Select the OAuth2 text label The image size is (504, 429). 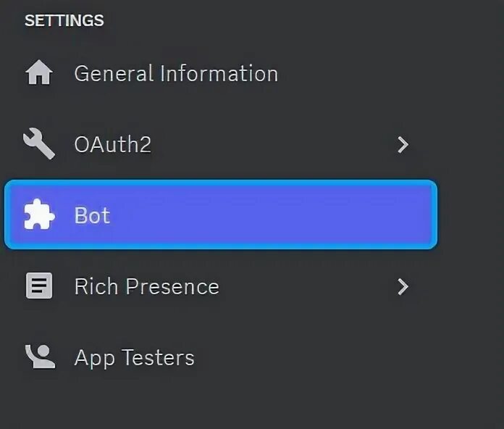pos(113,145)
